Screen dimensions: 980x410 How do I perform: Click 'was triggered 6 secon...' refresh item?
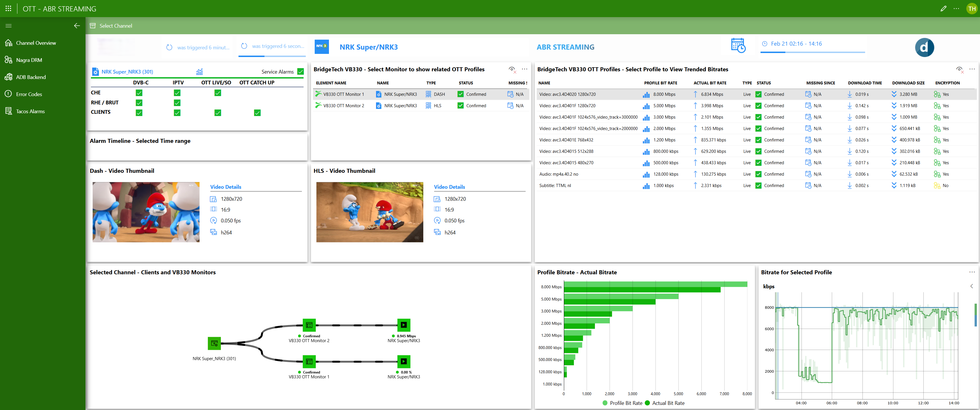coord(273,46)
